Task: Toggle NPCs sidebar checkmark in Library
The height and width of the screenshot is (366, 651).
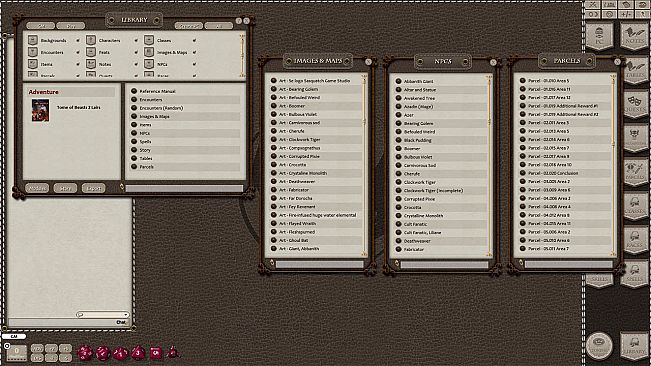Action: (194, 65)
